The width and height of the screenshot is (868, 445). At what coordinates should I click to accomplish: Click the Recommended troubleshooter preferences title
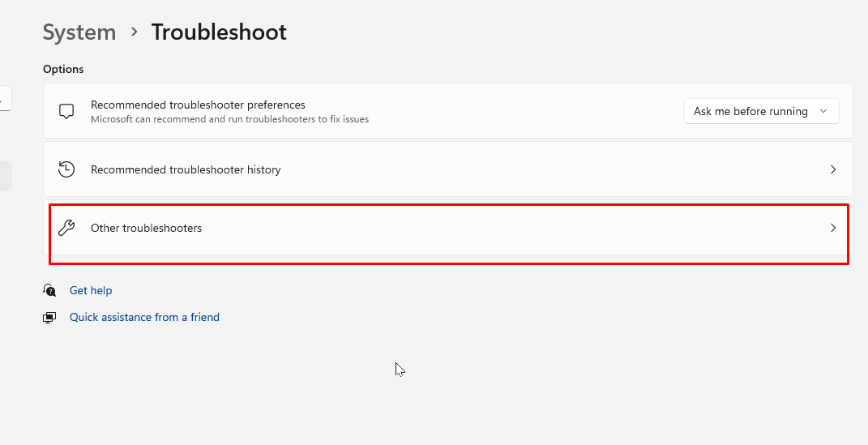(x=198, y=105)
